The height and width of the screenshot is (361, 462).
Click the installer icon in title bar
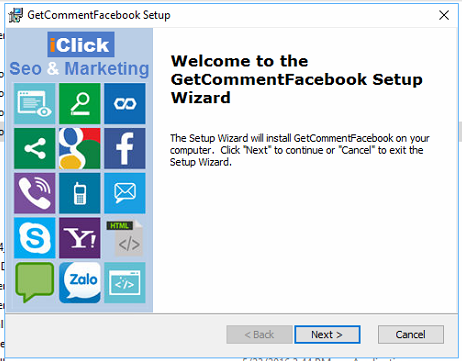tap(16, 15)
